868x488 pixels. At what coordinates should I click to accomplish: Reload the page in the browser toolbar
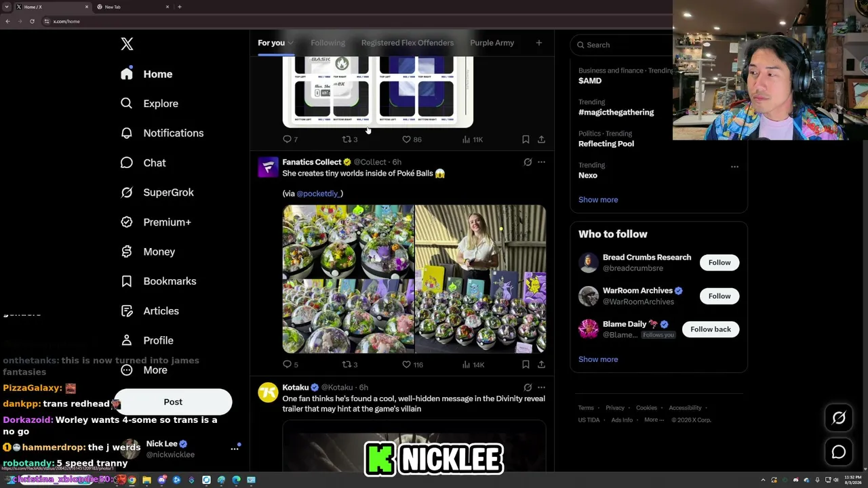coord(32,21)
